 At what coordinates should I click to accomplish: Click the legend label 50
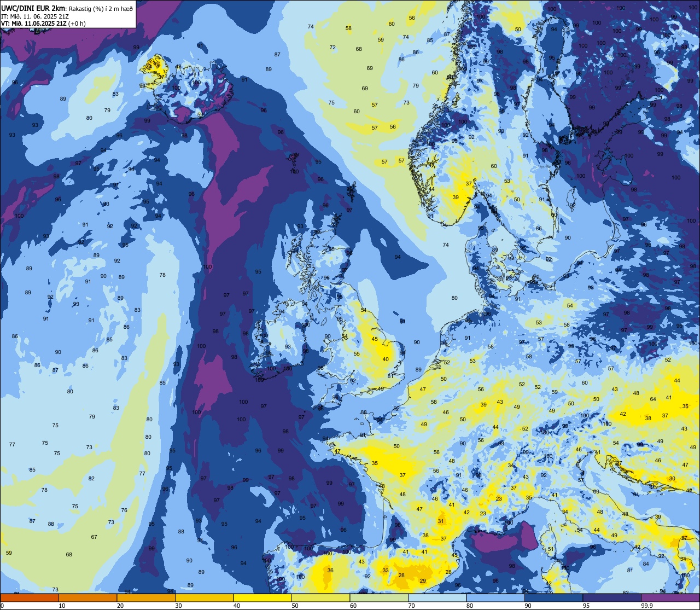(x=295, y=606)
